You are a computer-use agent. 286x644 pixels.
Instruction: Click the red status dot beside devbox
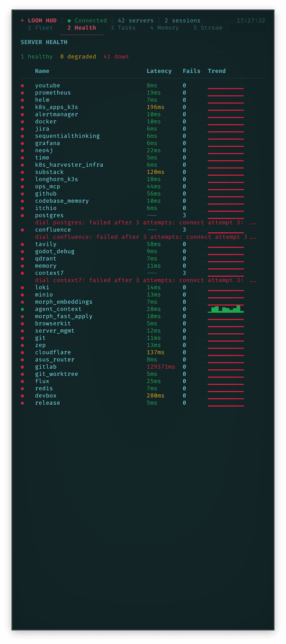pyautogui.click(x=23, y=395)
